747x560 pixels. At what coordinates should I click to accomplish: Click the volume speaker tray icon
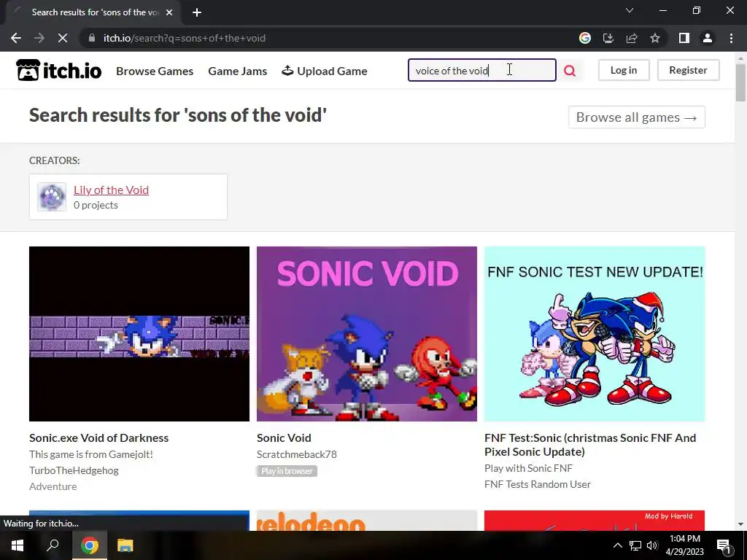point(652,545)
